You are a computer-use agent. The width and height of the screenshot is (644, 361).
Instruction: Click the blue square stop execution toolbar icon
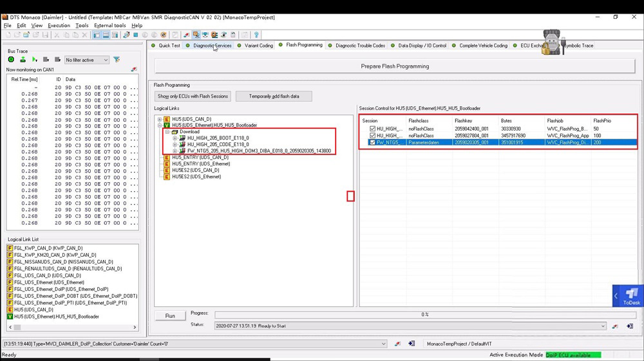(x=135, y=35)
